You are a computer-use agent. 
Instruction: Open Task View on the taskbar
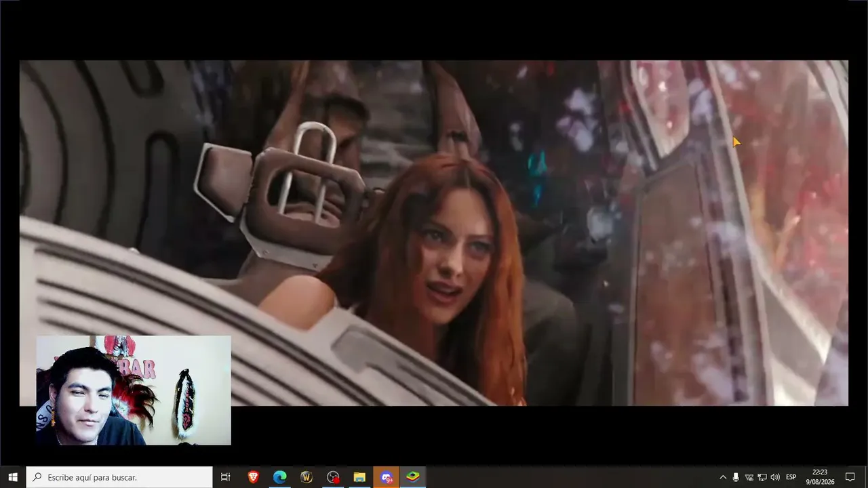coord(226,477)
